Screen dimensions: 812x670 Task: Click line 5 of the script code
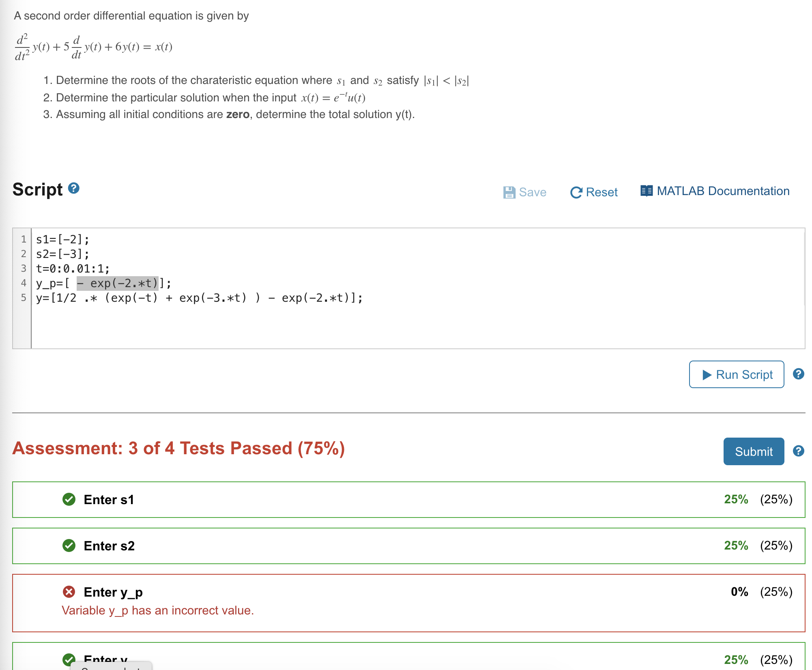[x=199, y=298]
